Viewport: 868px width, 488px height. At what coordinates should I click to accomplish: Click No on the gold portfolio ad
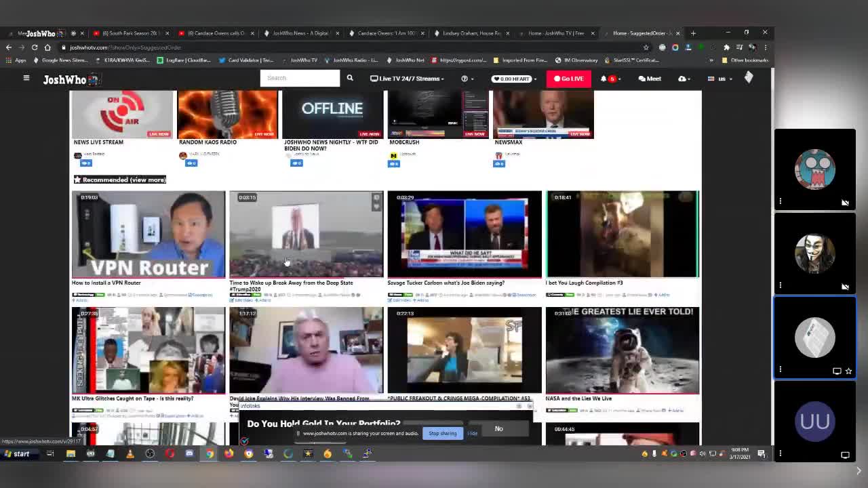coord(498,428)
